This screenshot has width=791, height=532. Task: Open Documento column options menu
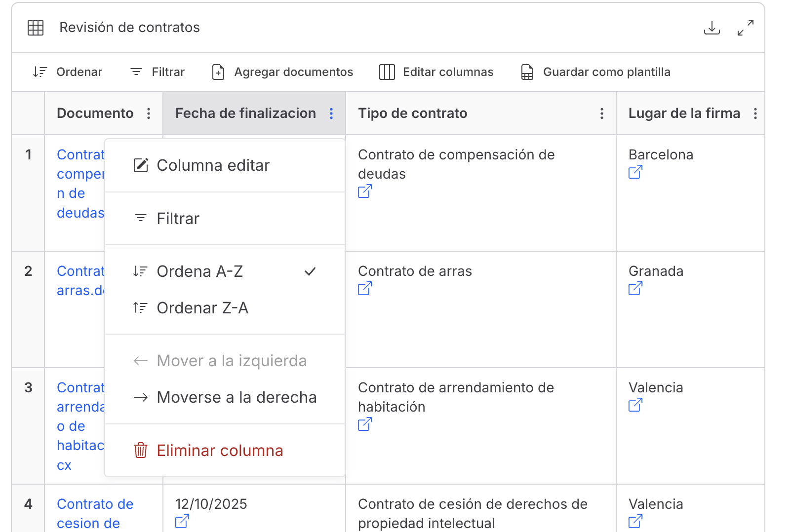tap(149, 114)
